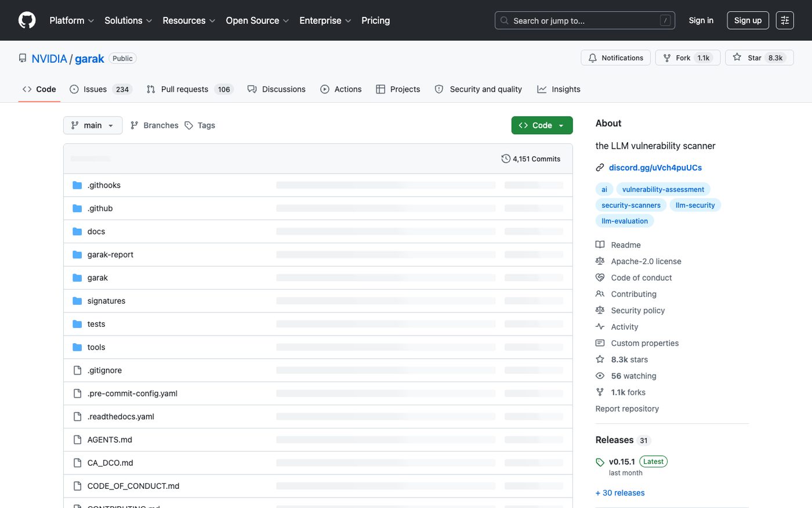
Task: Click the folder icon for tests
Action: click(x=77, y=324)
